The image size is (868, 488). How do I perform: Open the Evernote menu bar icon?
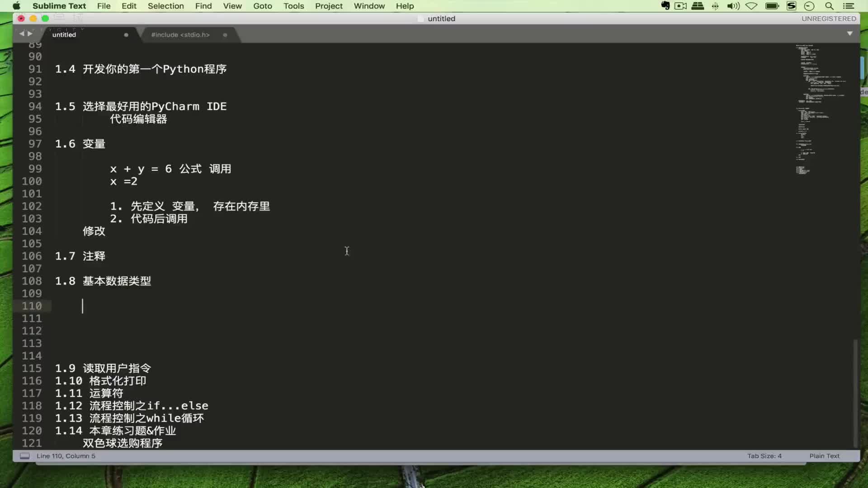(x=665, y=6)
